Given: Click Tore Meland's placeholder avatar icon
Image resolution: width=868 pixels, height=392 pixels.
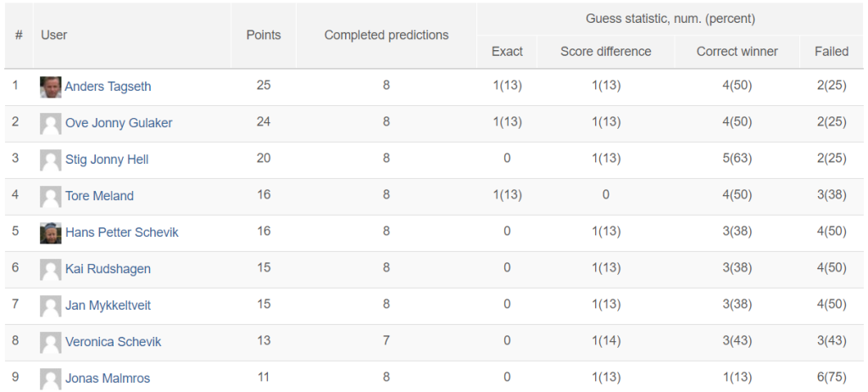Looking at the screenshot, I should pyautogui.click(x=50, y=197).
